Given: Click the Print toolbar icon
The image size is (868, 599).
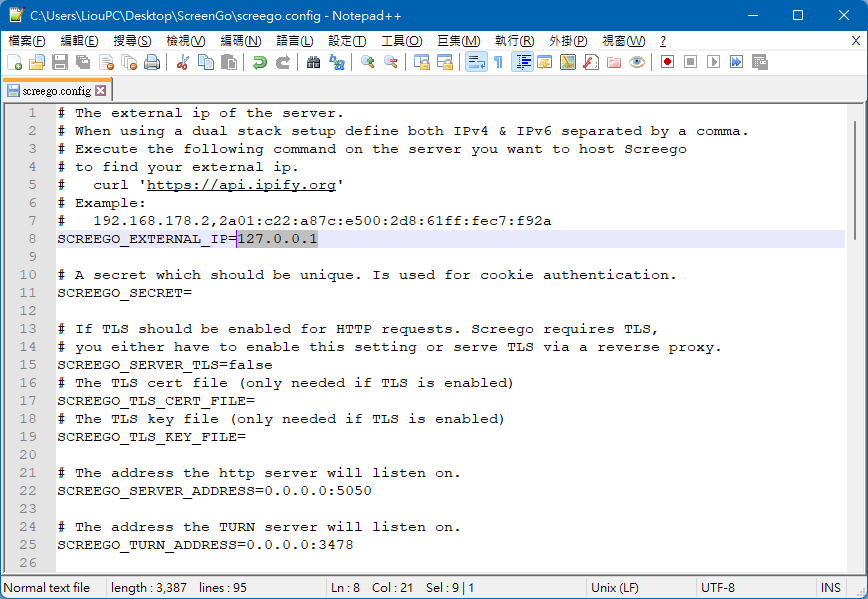Looking at the screenshot, I should pyautogui.click(x=152, y=62).
